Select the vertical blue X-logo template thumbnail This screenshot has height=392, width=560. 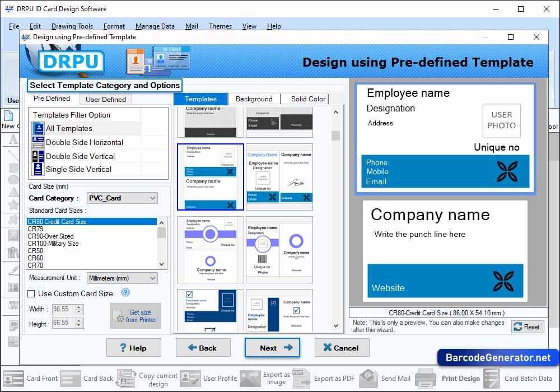pos(279,177)
